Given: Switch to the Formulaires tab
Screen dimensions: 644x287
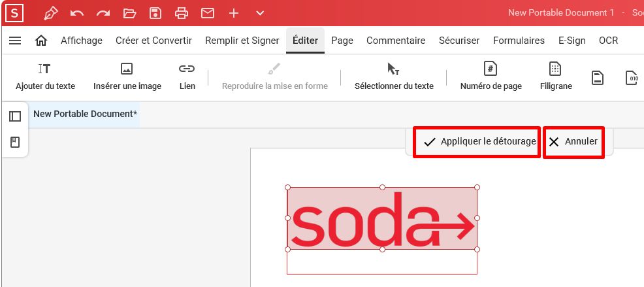Looking at the screenshot, I should [x=519, y=41].
